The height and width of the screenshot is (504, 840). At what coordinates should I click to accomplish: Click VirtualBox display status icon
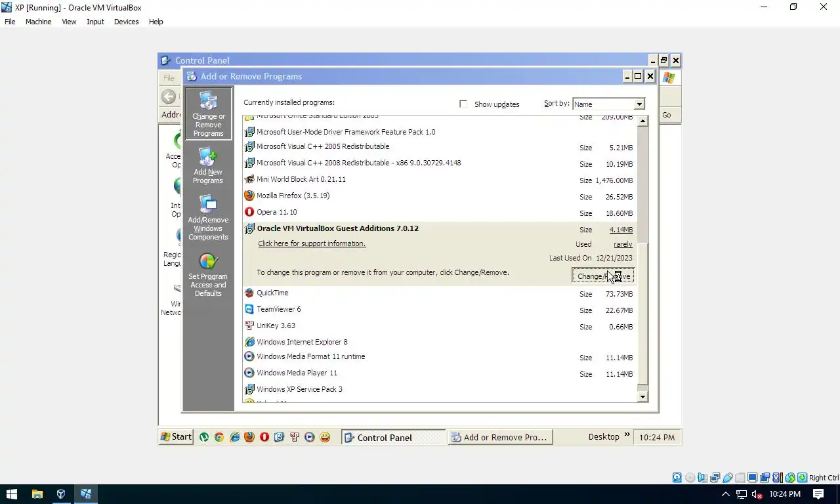[x=752, y=478]
